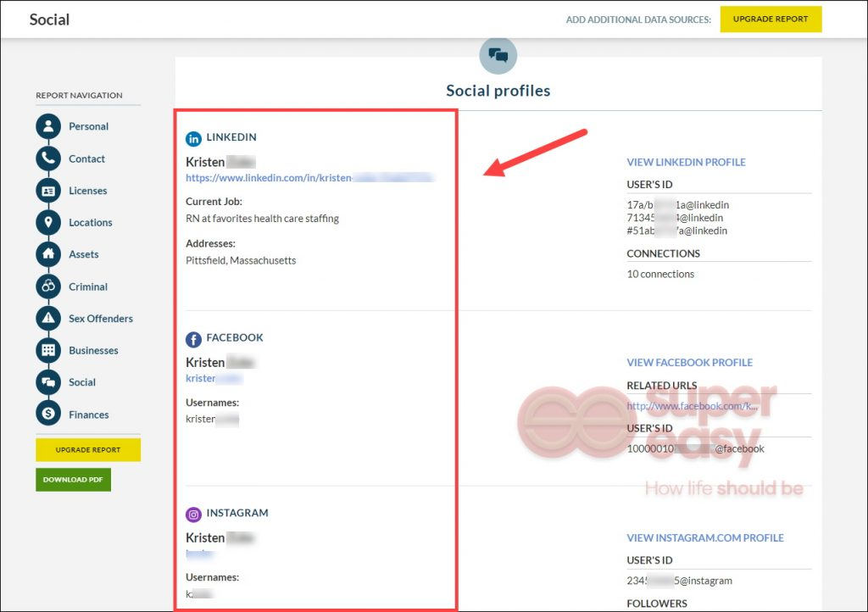The height and width of the screenshot is (612, 868).
Task: Click the FACEBOOK section label
Action: [235, 337]
